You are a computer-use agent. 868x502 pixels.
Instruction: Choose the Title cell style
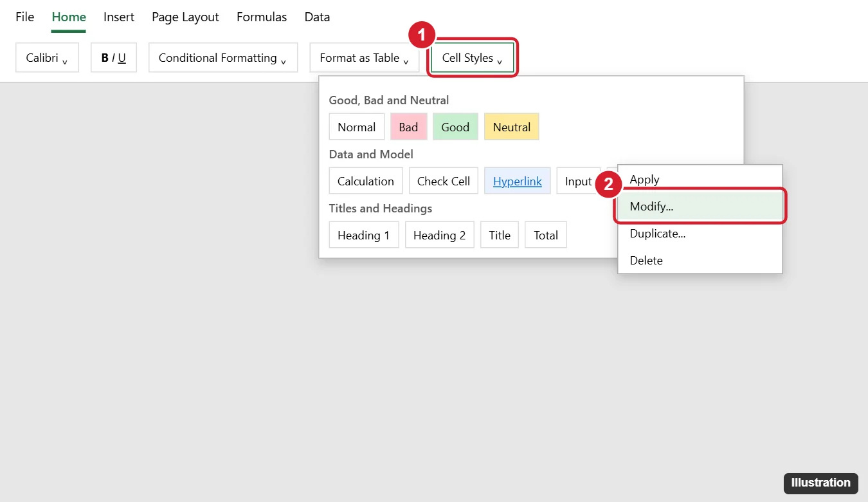pos(500,235)
